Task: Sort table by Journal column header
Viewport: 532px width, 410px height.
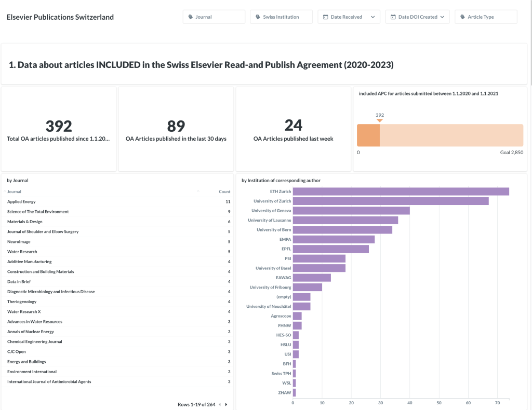Action: [15, 192]
